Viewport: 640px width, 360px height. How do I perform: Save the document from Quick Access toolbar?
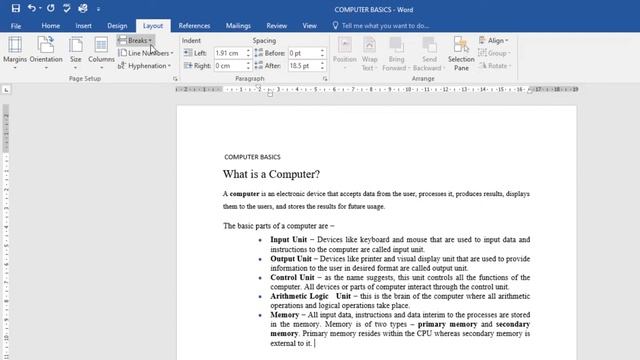pyautogui.click(x=16, y=8)
